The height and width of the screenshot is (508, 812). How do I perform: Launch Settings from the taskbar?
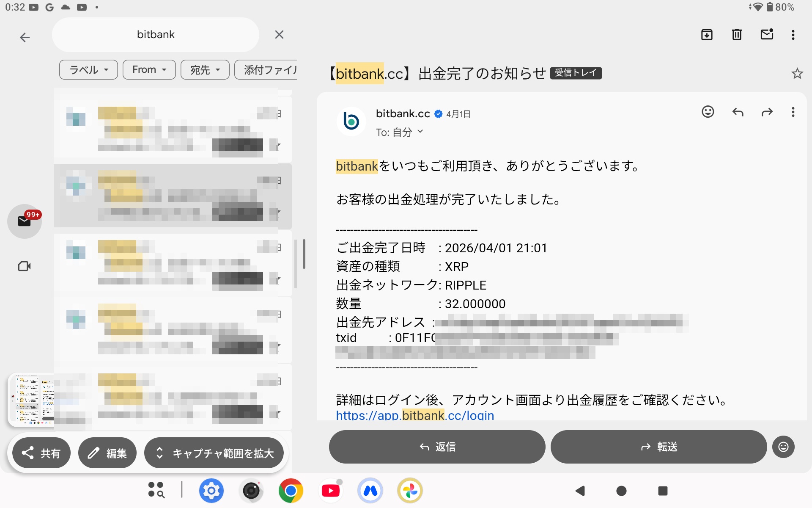click(x=211, y=491)
